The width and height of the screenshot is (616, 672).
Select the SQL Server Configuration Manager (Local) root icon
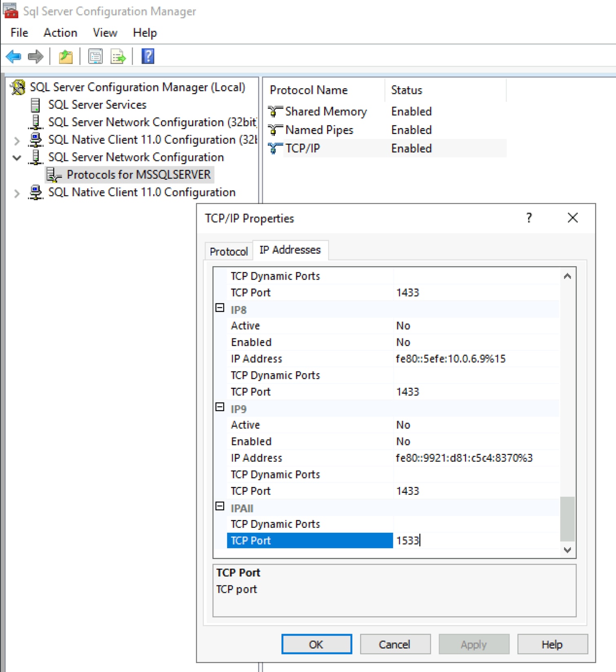click(18, 87)
